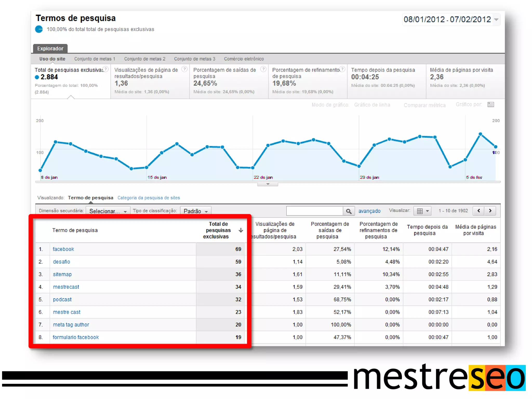Image resolution: width=532 pixels, height=399 pixels.
Task: Open the Visualizar grid view dropdown
Action: 422,211
